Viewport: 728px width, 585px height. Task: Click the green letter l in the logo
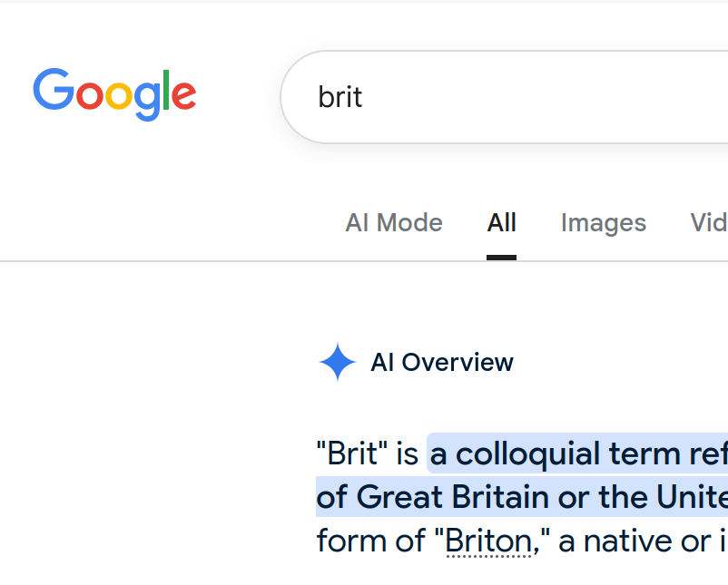(x=166, y=90)
